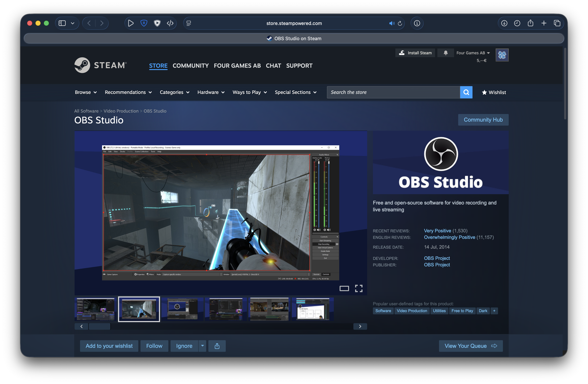Open the Bitwarden shield extension
Viewport: 588px width, 384px height.
[x=144, y=23]
